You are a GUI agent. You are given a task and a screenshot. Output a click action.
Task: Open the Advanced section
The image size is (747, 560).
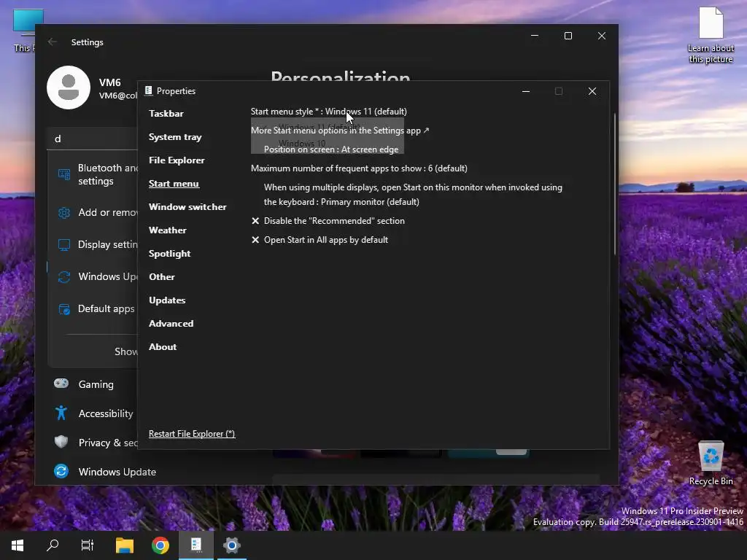click(171, 323)
